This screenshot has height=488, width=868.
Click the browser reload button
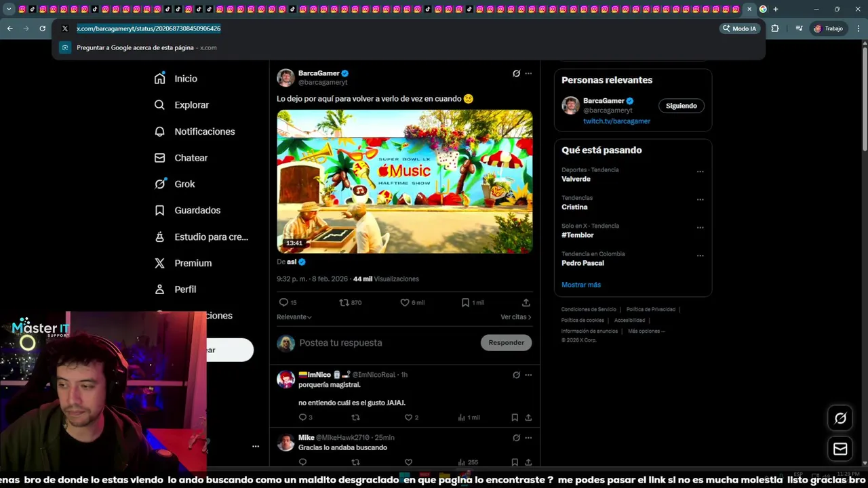click(42, 28)
